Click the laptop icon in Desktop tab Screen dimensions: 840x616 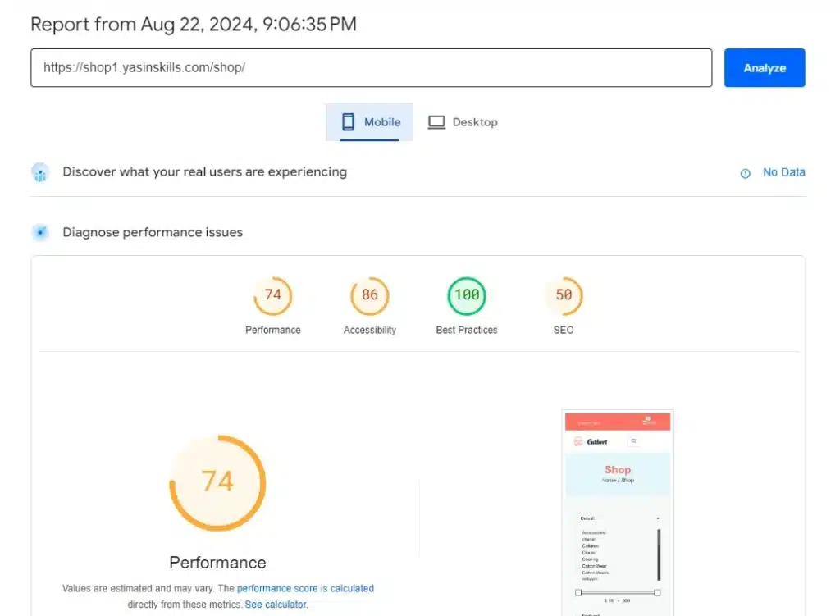[436, 122]
